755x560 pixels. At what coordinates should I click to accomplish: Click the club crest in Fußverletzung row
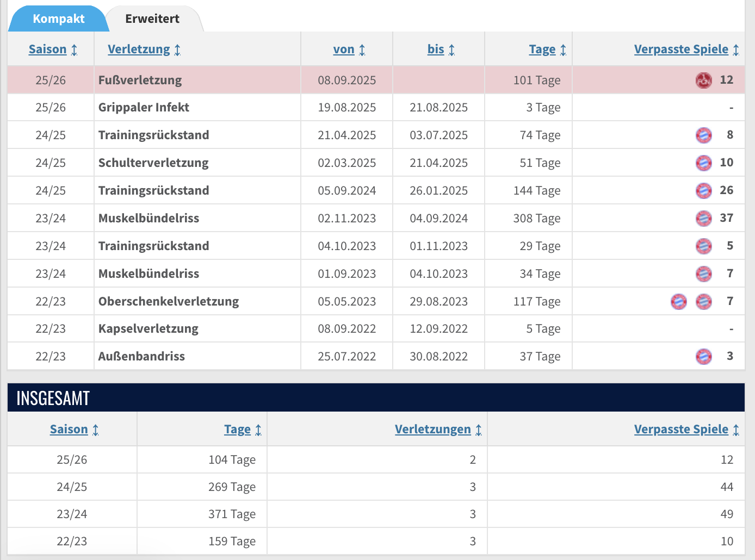[x=703, y=80]
